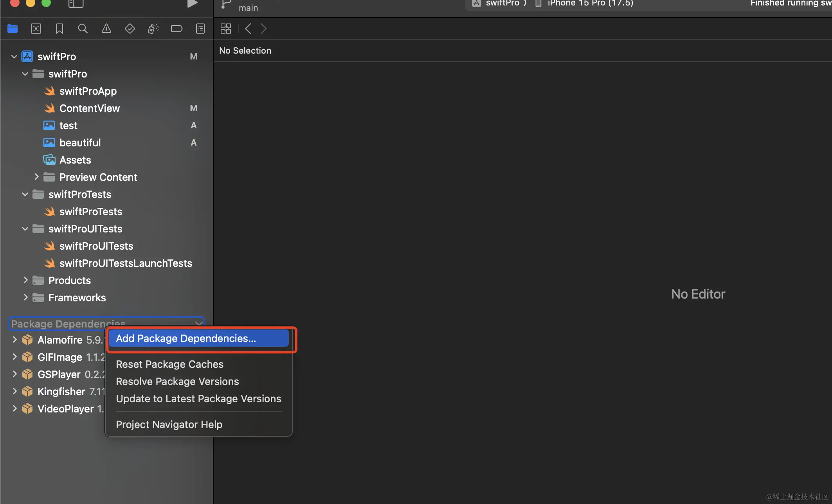Image resolution: width=832 pixels, height=504 pixels.
Task: Open the test navigator diamond icon
Action: 130,29
